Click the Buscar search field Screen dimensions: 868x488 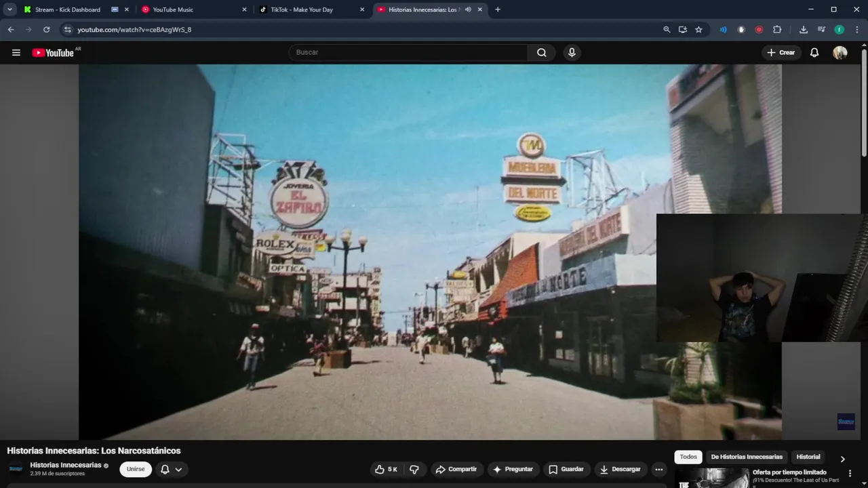point(409,52)
